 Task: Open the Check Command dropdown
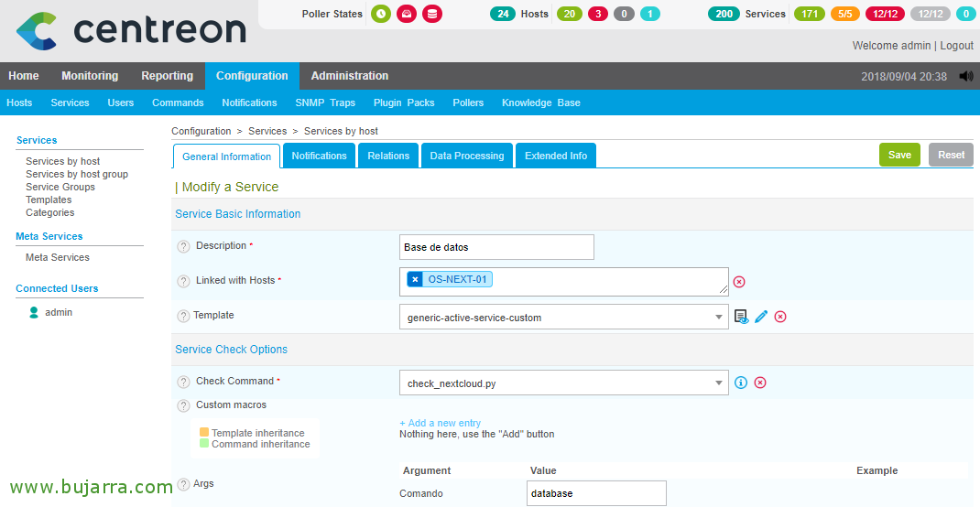point(564,383)
